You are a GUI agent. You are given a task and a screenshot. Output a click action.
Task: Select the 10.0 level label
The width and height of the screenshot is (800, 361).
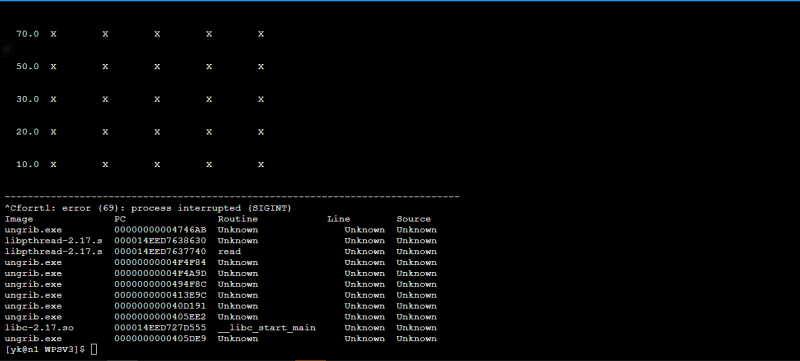pyautogui.click(x=28, y=165)
